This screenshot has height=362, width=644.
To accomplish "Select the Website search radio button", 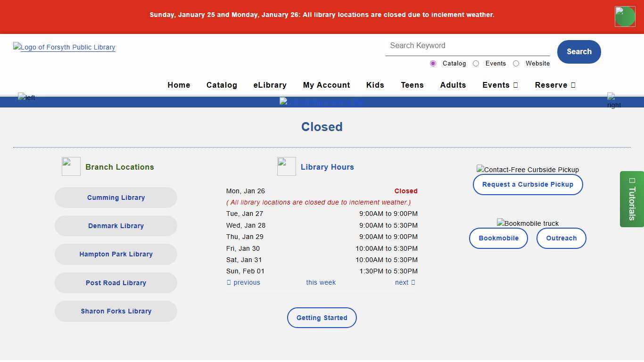I will [x=516, y=63].
